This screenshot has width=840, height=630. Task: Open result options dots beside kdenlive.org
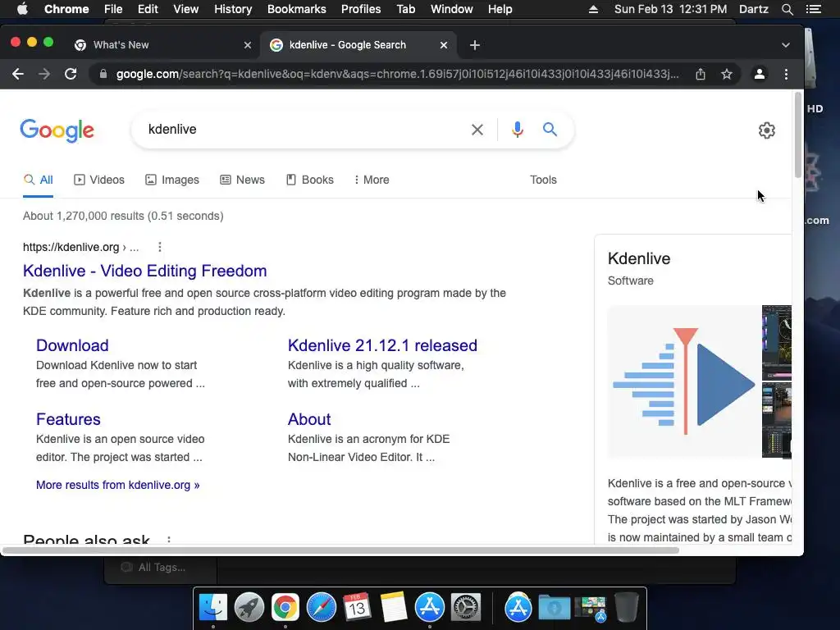[x=160, y=247]
